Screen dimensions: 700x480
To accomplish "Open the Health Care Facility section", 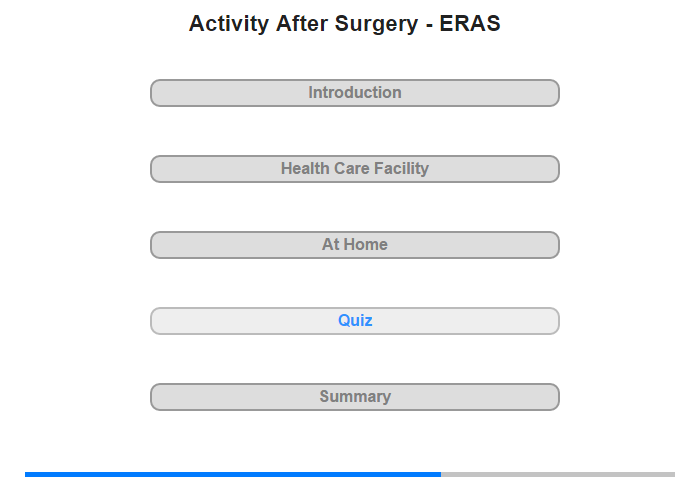I will coord(355,169).
